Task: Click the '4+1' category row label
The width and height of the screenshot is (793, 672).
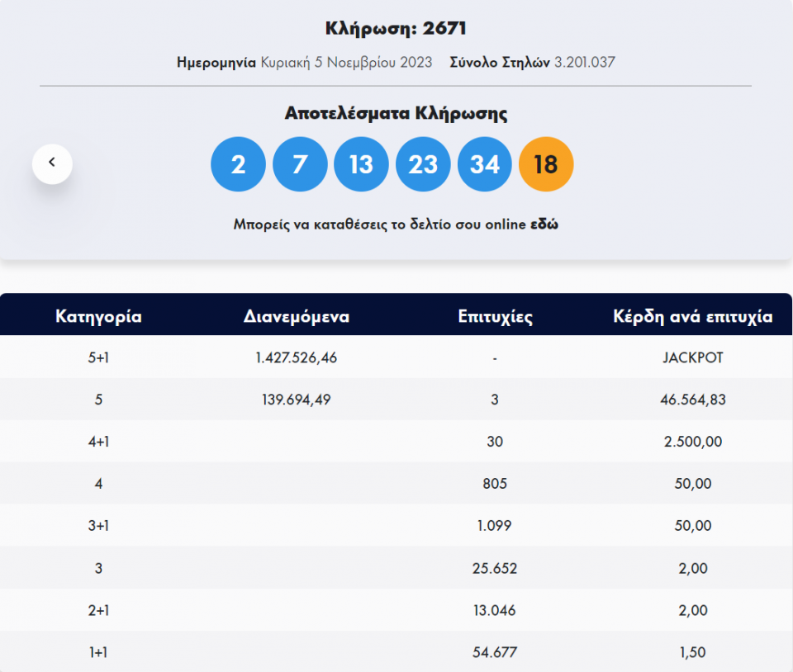Action: tap(98, 442)
